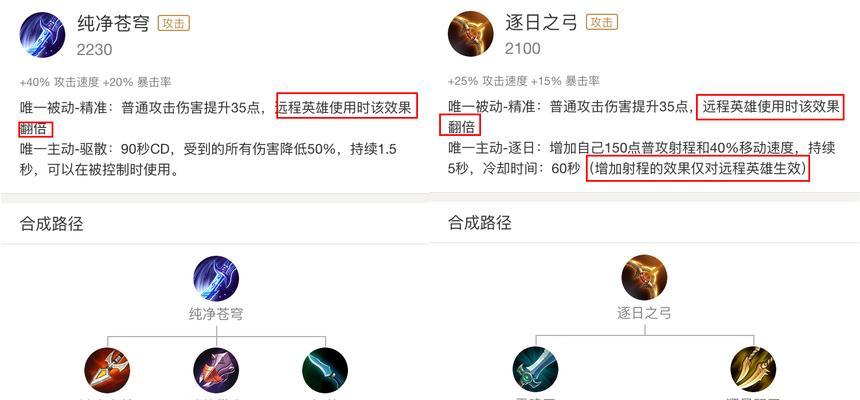The width and height of the screenshot is (860, 400).
Task: Click the 逐日之弓 label under the tree icon
Action: (x=644, y=313)
